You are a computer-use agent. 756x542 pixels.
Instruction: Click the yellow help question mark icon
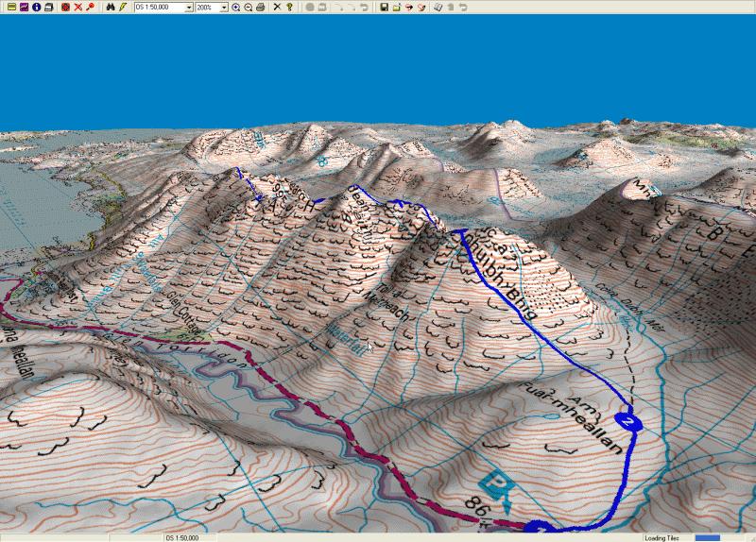coord(289,7)
